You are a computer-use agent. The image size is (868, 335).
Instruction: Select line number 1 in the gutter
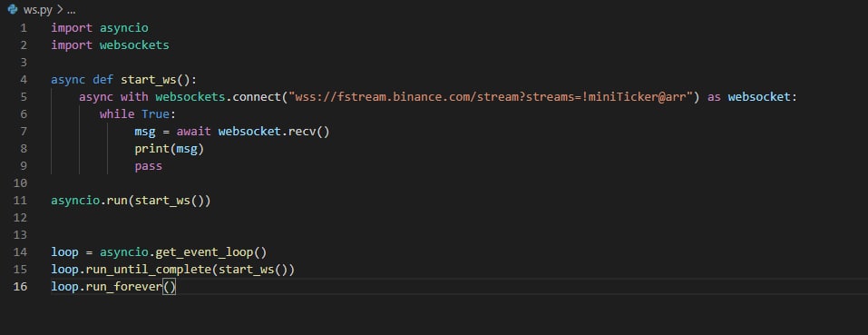point(23,27)
